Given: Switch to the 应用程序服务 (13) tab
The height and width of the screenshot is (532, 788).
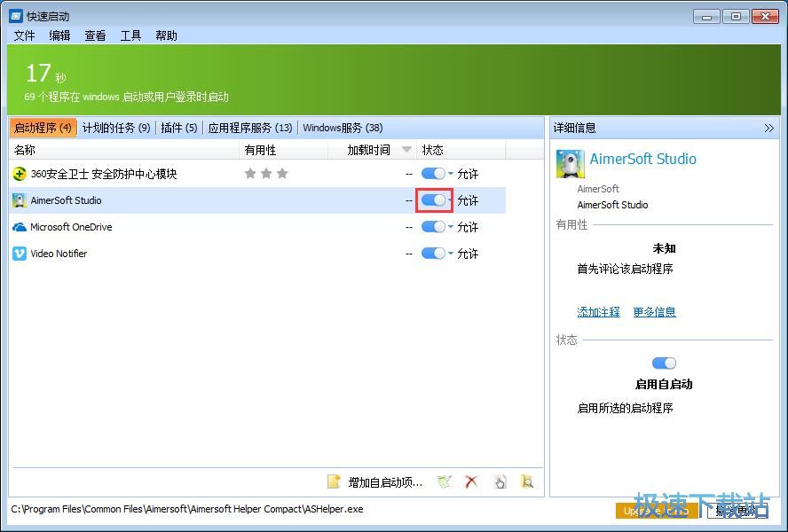Looking at the screenshot, I should pyautogui.click(x=249, y=128).
